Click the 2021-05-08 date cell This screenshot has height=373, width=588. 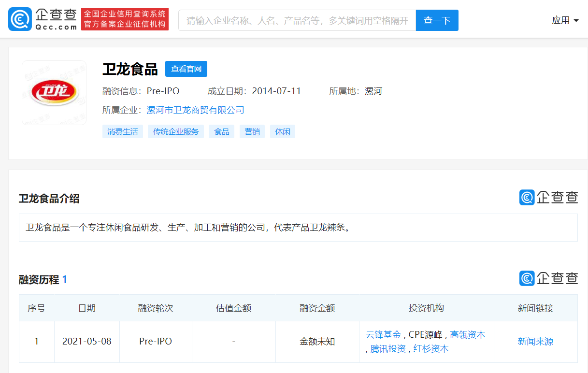(87, 342)
